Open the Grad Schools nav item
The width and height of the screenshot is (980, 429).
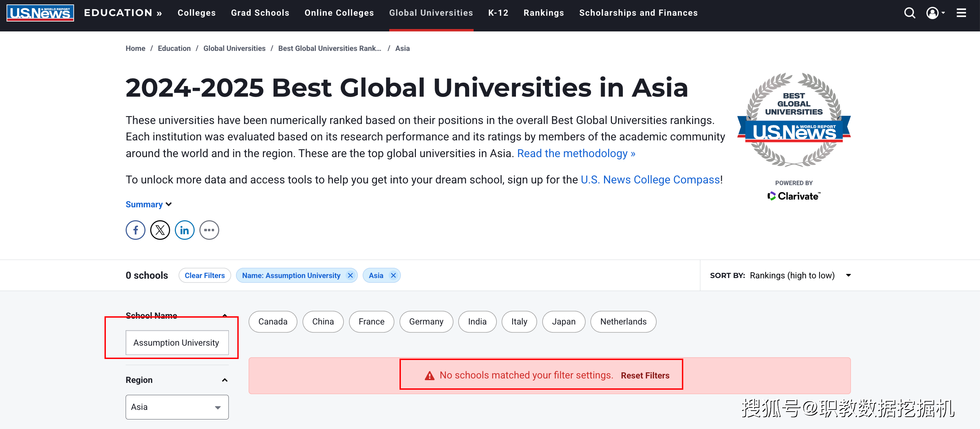[x=260, y=13]
